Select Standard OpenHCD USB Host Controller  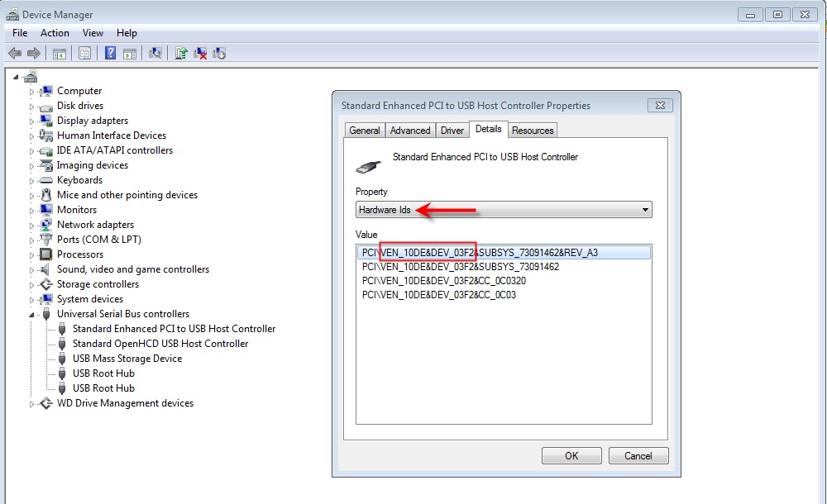click(160, 344)
